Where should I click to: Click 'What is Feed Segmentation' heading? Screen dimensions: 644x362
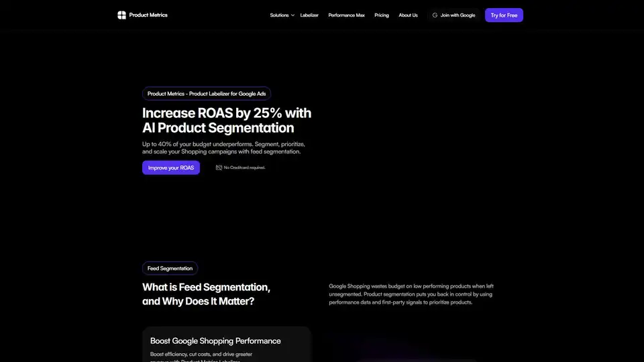[206, 294]
